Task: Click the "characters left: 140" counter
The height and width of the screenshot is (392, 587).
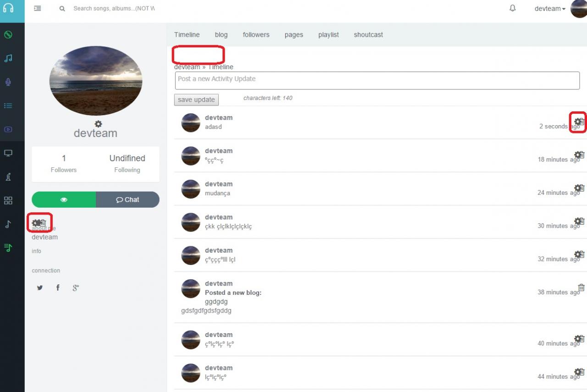Action: click(268, 98)
